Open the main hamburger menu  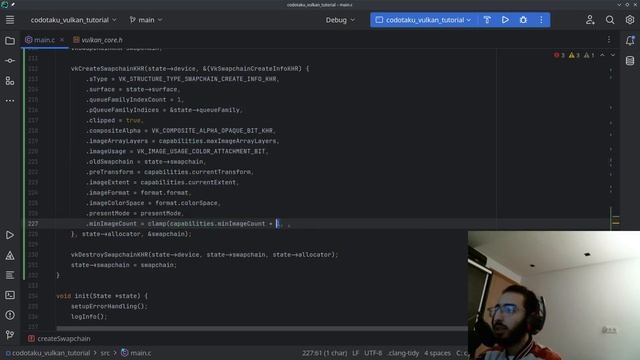[x=10, y=20]
